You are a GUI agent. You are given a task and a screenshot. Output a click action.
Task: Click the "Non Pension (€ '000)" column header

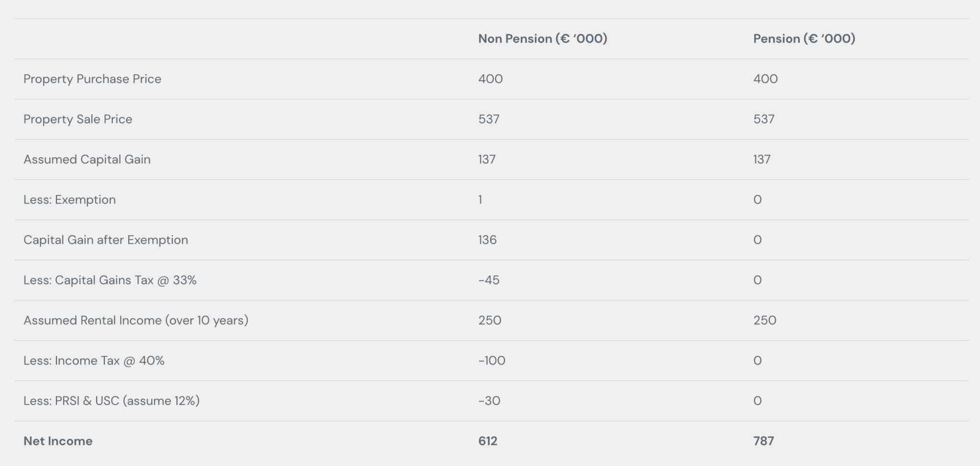tap(543, 39)
